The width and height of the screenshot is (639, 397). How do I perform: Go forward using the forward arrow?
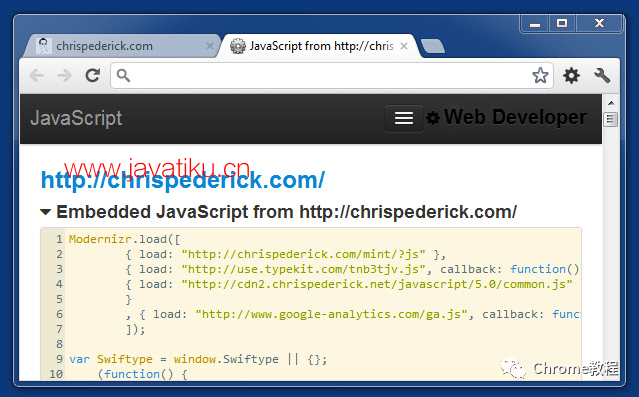tap(64, 75)
